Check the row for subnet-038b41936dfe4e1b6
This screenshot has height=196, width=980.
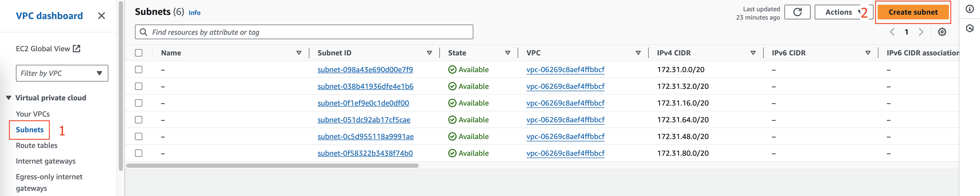[x=139, y=87]
